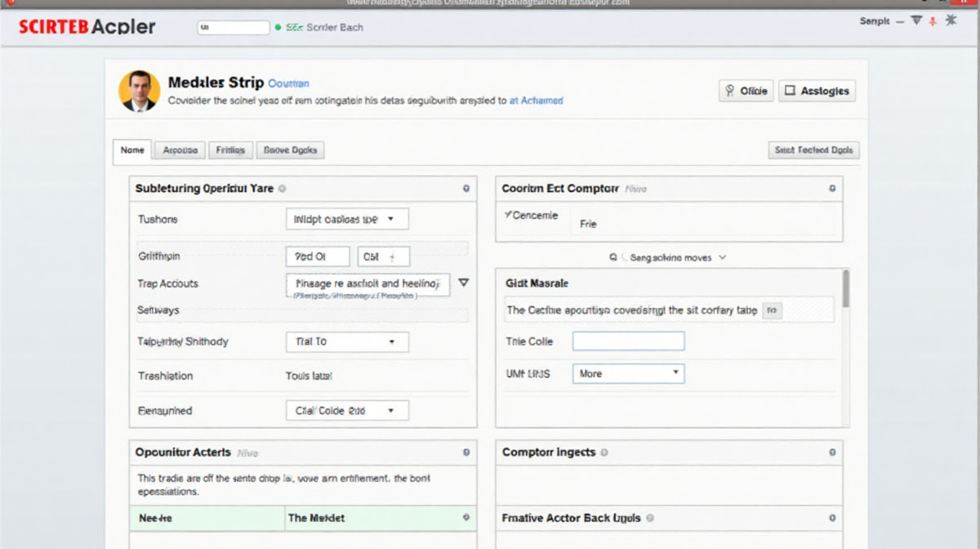The image size is (980, 549).
Task: Click the options icon on Subleturing Opericlul Yare panel
Action: click(x=465, y=189)
